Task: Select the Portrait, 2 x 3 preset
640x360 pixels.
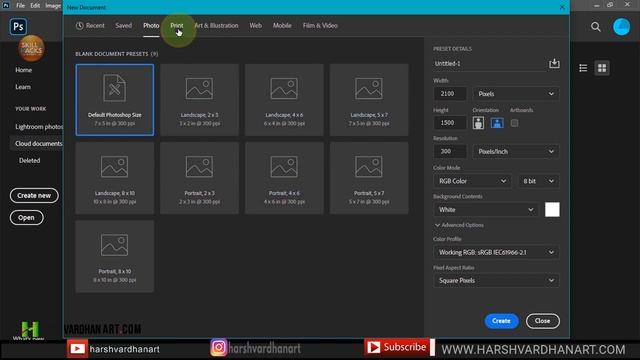Action: tap(199, 178)
